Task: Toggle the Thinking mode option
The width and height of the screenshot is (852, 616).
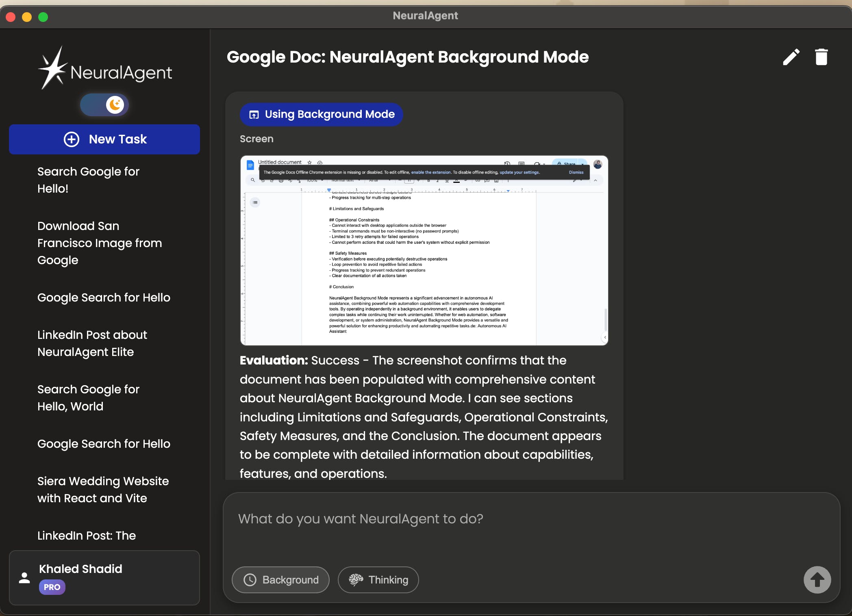Action: (378, 580)
